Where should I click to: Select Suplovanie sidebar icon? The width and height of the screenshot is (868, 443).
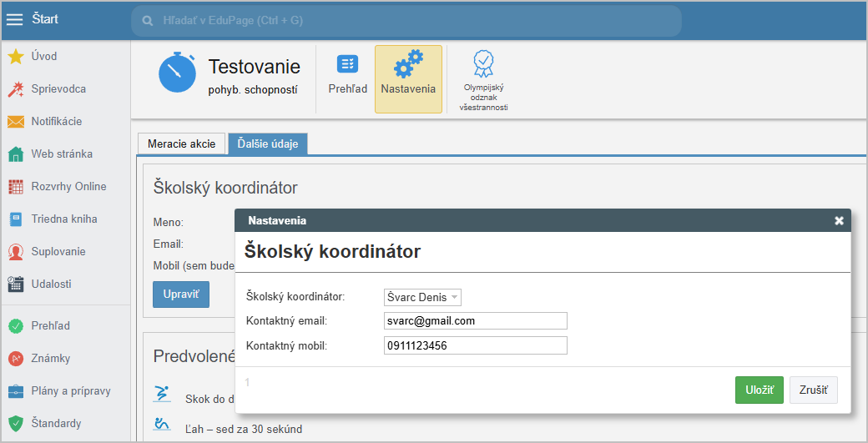coord(15,252)
